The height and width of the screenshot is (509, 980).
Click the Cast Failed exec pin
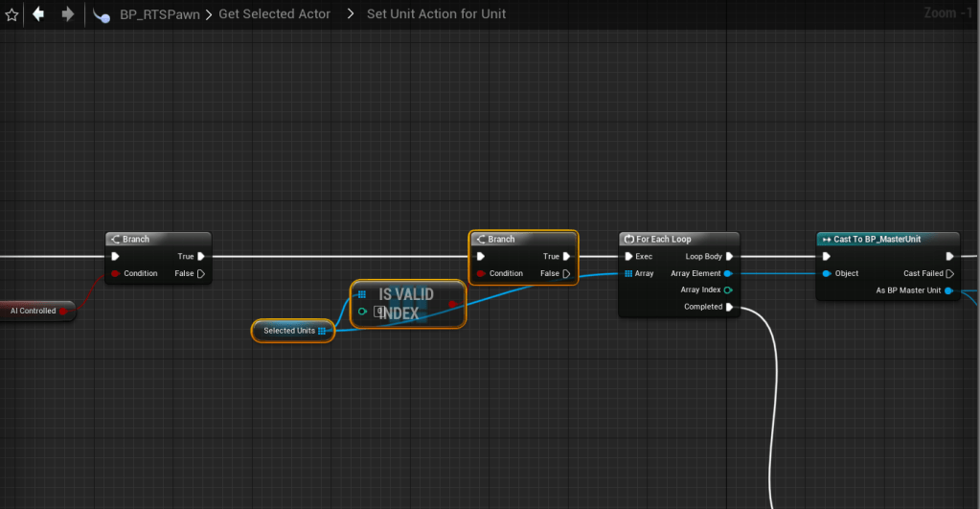(x=949, y=274)
